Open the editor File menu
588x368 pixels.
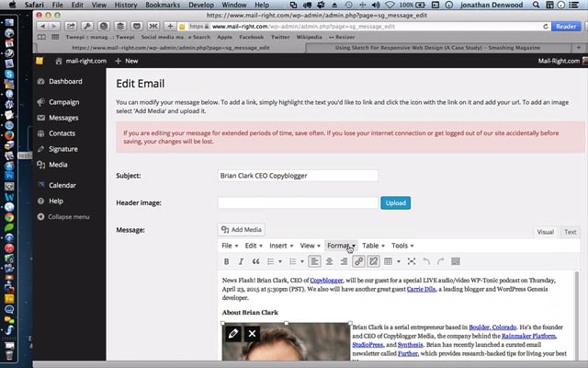(x=230, y=246)
